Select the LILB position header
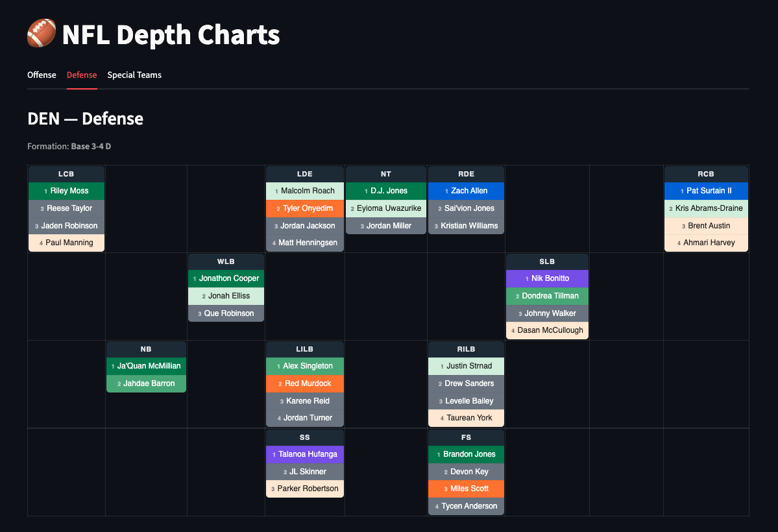 pos(305,350)
